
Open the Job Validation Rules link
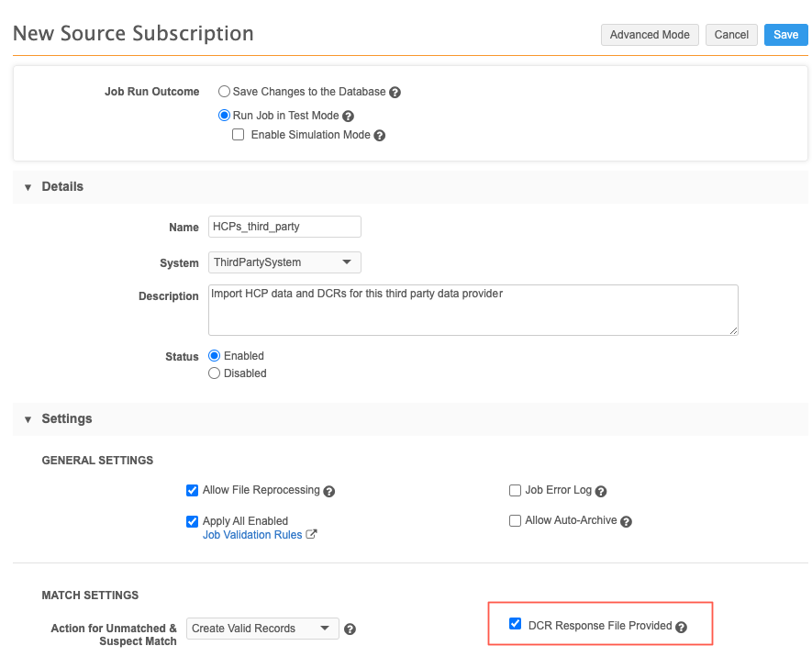click(252, 535)
